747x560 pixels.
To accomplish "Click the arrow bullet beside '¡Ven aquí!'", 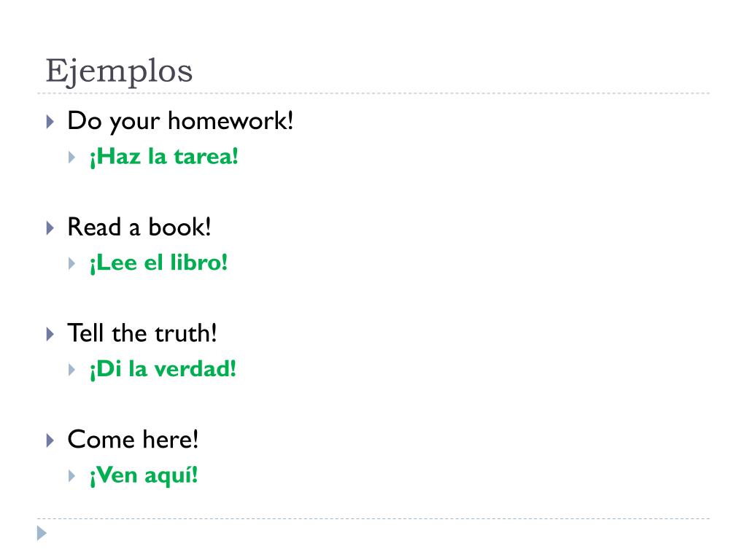I will click(x=72, y=475).
